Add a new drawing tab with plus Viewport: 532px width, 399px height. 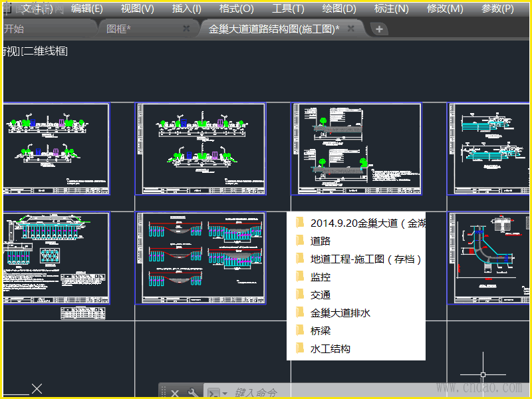(379, 29)
